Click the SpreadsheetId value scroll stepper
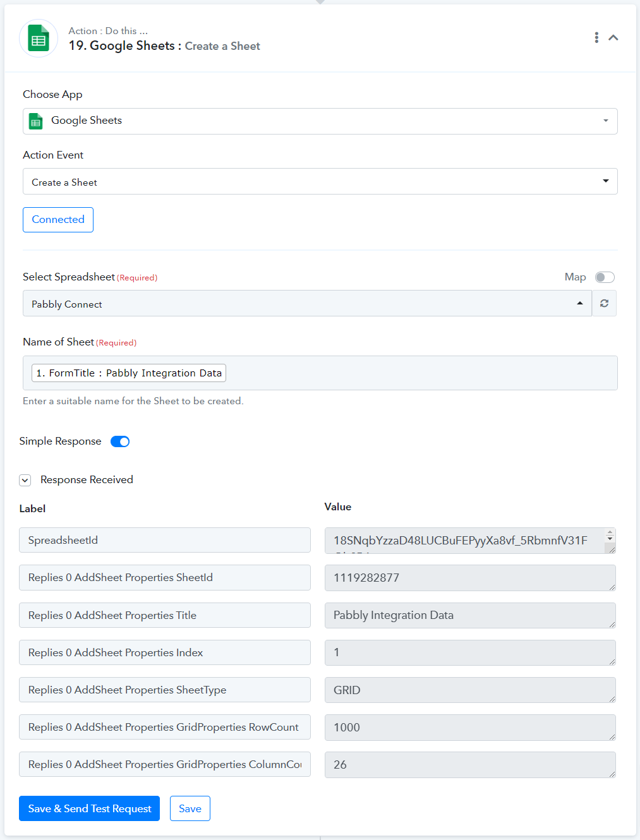This screenshot has width=640, height=840. [x=610, y=535]
